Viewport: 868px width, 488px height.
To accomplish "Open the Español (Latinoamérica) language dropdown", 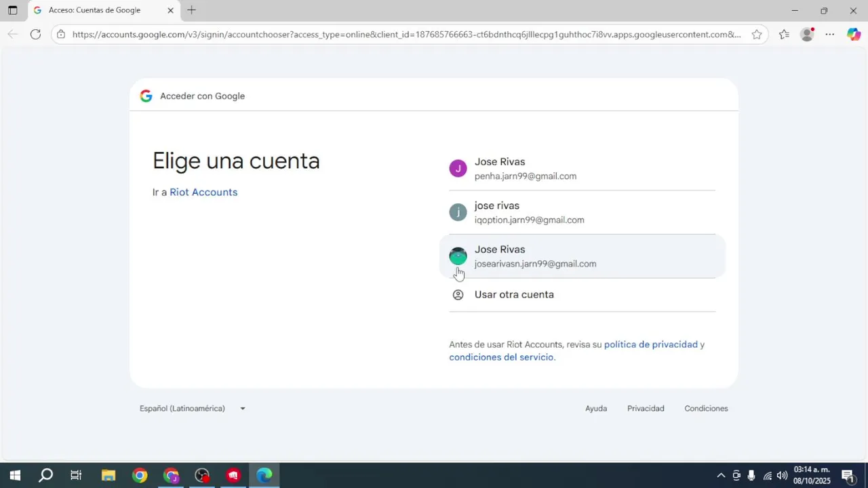I will pos(193,409).
